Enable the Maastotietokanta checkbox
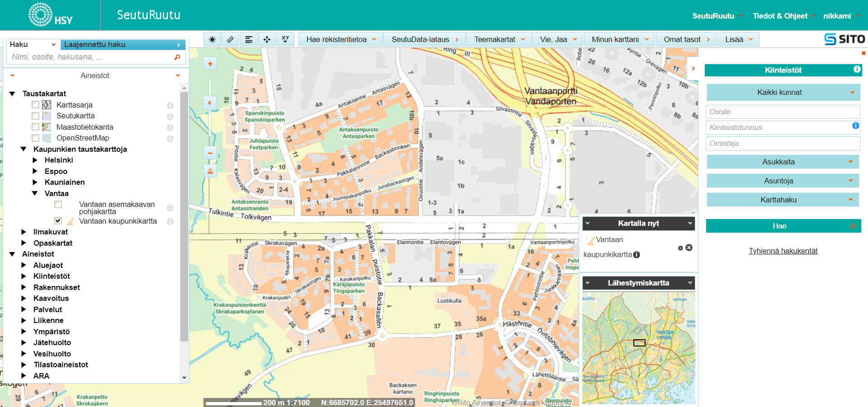This screenshot has width=868, height=407. pos(35,126)
